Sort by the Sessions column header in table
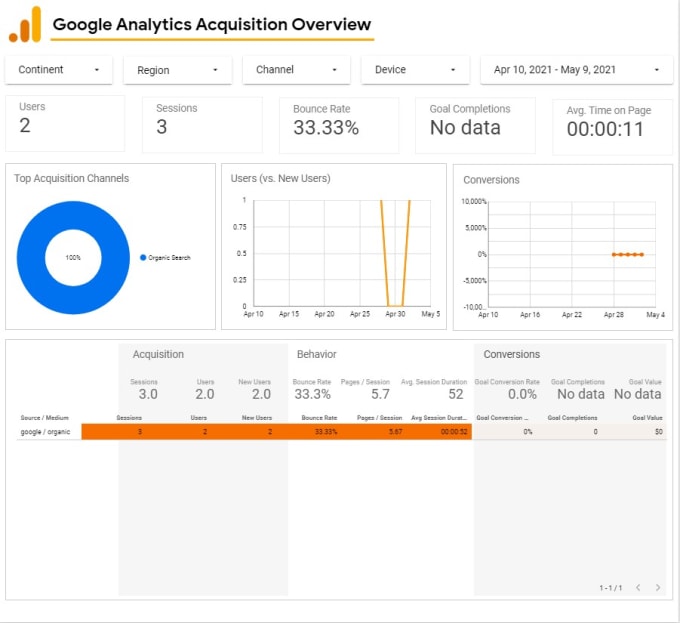 click(x=129, y=418)
